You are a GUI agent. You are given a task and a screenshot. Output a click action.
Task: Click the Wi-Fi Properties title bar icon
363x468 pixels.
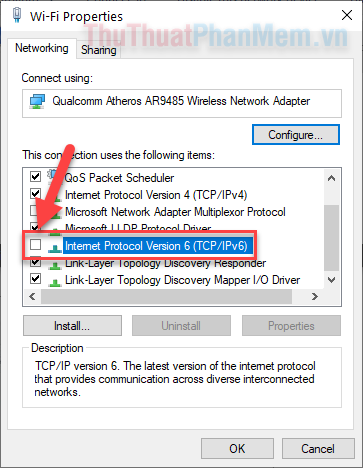(x=17, y=15)
